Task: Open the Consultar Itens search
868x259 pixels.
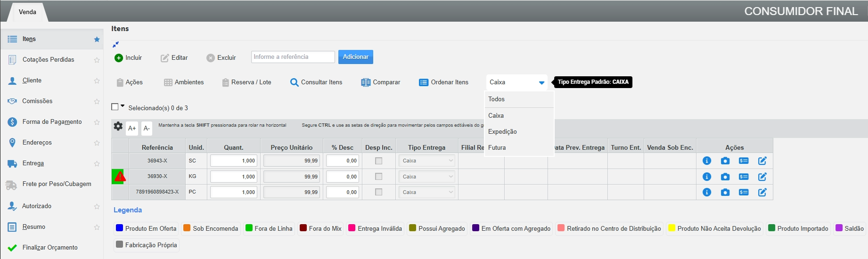Action: point(316,82)
